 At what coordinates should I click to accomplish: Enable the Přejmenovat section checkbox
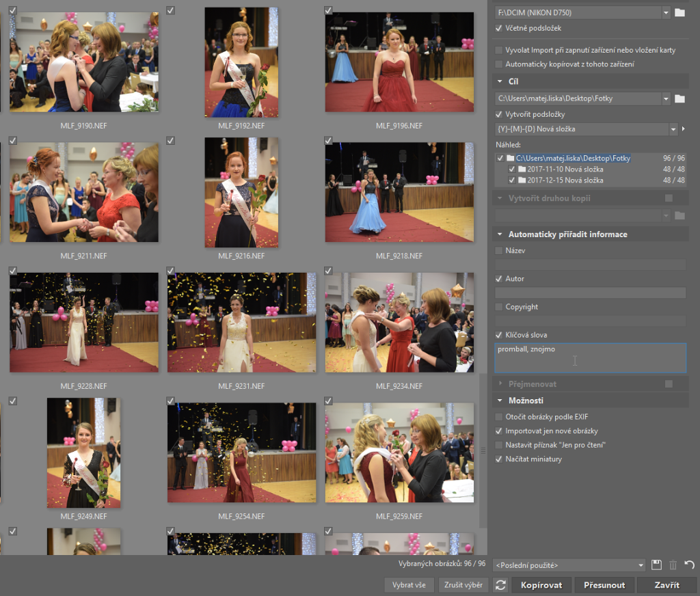(669, 384)
